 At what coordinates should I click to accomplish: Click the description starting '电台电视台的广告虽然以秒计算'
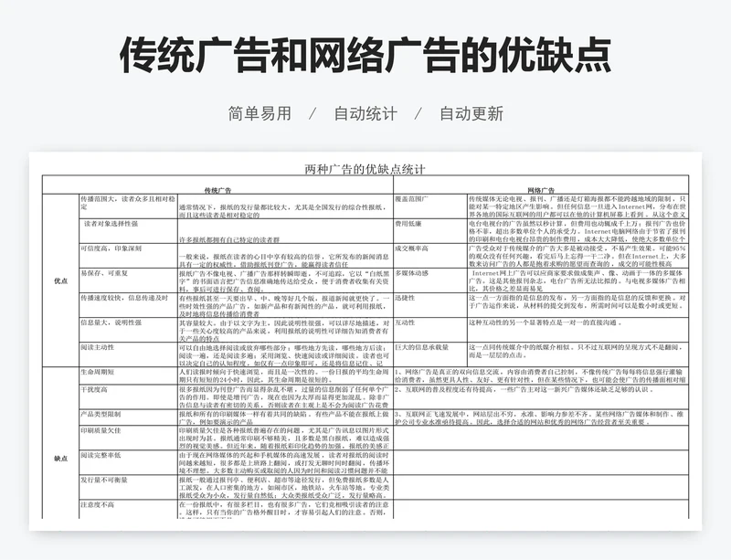[577, 231]
